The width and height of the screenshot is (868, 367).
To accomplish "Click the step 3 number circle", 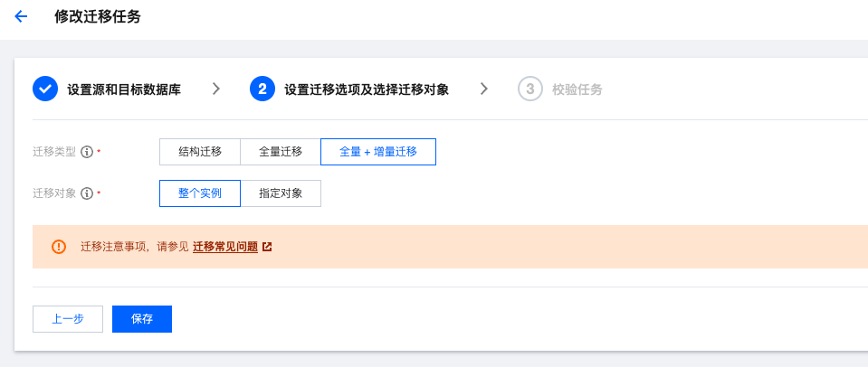I will (529, 89).
